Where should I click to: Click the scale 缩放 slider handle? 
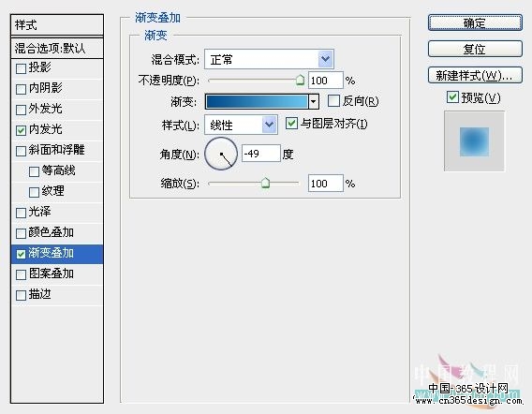tap(265, 183)
